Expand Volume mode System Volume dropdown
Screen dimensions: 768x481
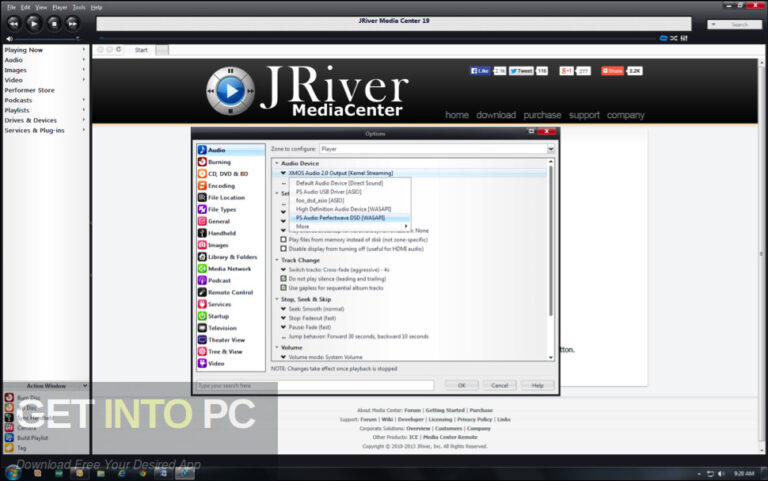283,357
